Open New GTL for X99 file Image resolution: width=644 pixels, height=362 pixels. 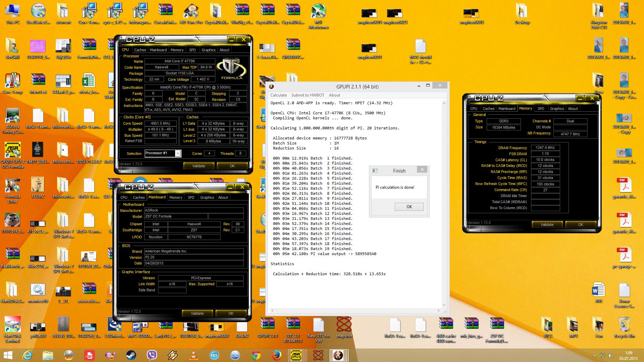(318, 329)
